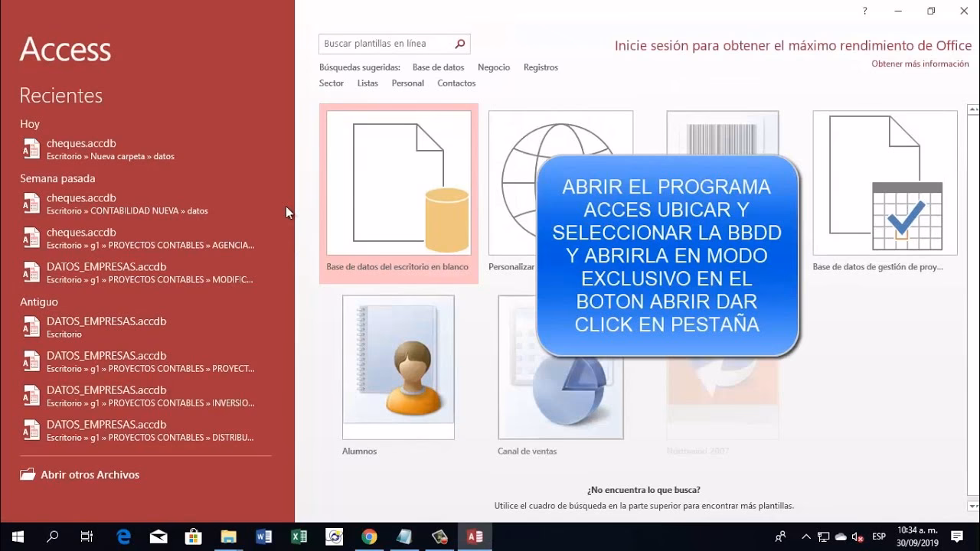
Task: Select suggested search Registros
Action: pos(541,67)
